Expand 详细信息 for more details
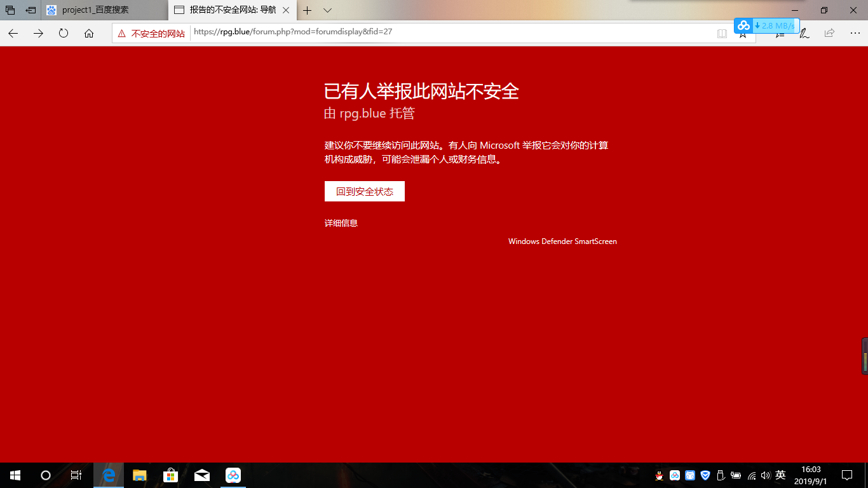This screenshot has width=868, height=488. [x=341, y=223]
